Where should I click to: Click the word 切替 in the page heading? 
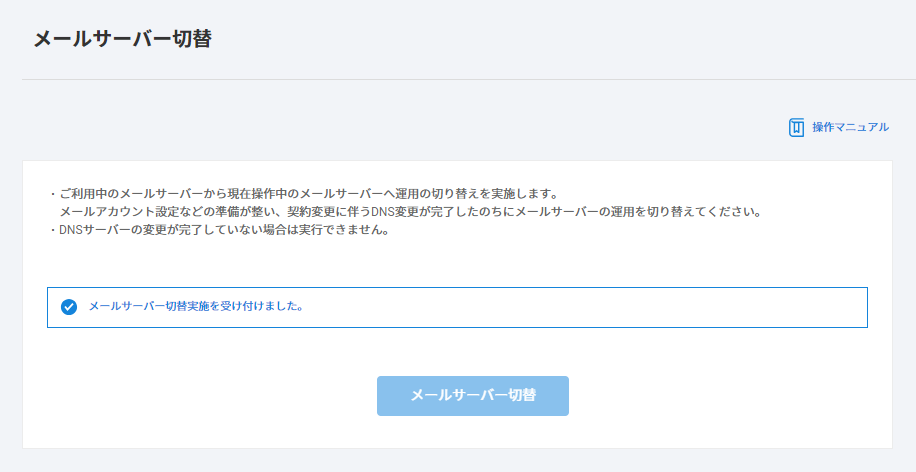(x=191, y=39)
